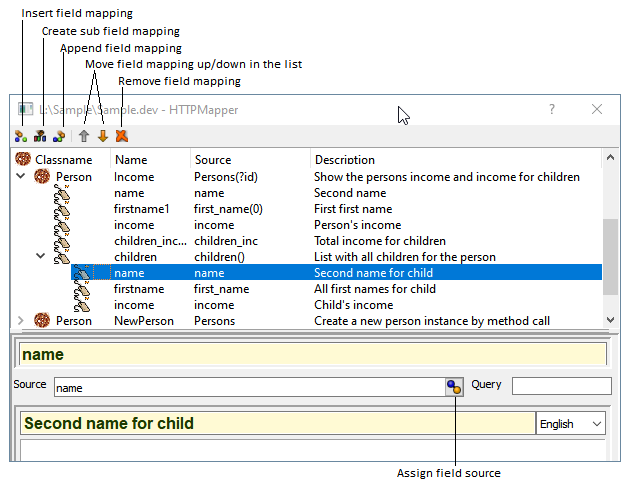This screenshot has height=485, width=630.
Task: Click into the Source input field
Action: (248, 387)
